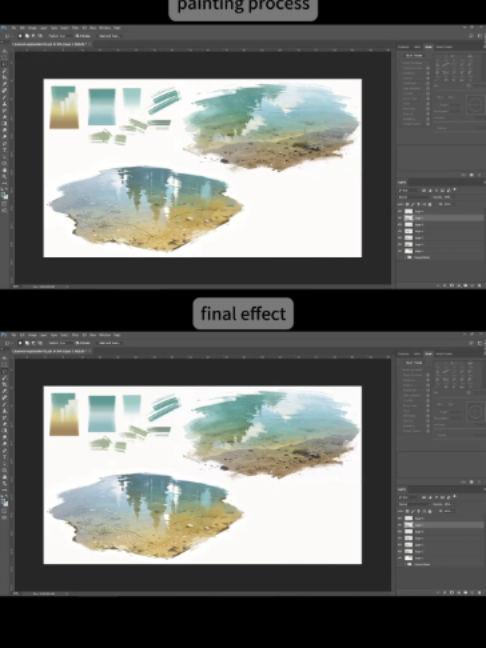Select the Eraser tool in the final effect window
The width and height of the screenshot is (486, 648).
coord(5,424)
